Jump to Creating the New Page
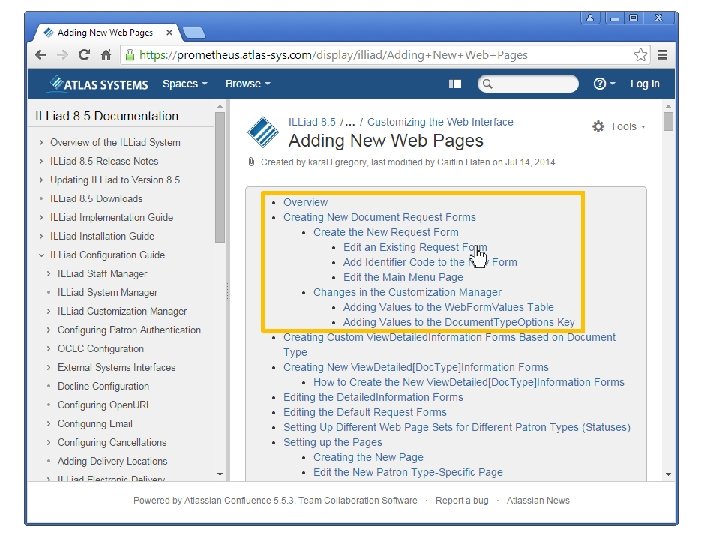 [368, 457]
